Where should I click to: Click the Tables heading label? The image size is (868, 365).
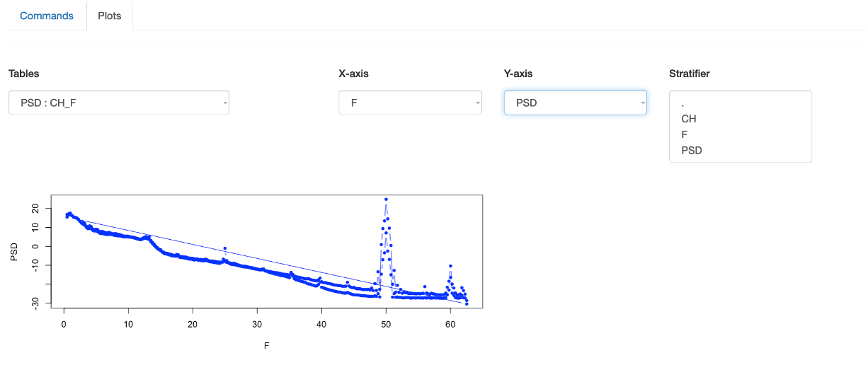tap(24, 74)
